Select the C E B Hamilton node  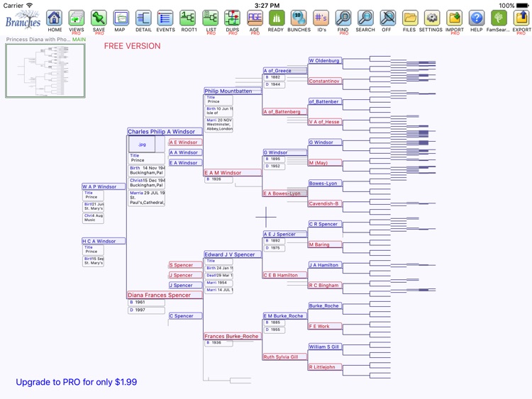[285, 275]
